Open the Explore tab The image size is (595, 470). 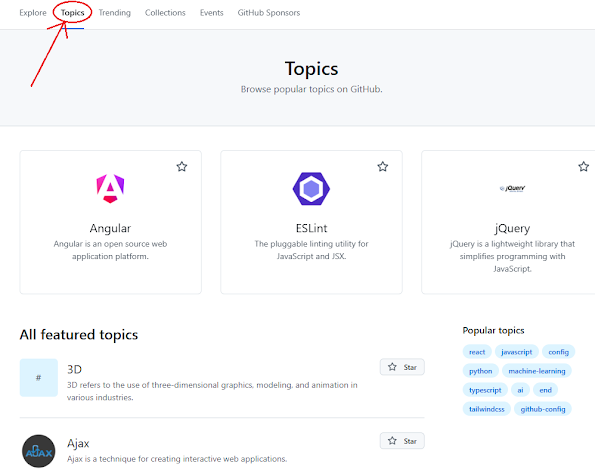coord(33,13)
